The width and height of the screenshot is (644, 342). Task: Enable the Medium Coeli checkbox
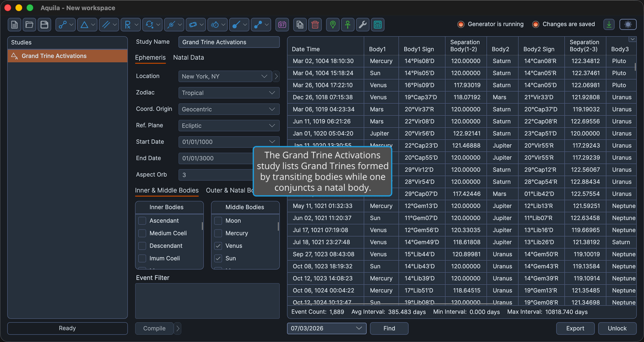tap(142, 233)
